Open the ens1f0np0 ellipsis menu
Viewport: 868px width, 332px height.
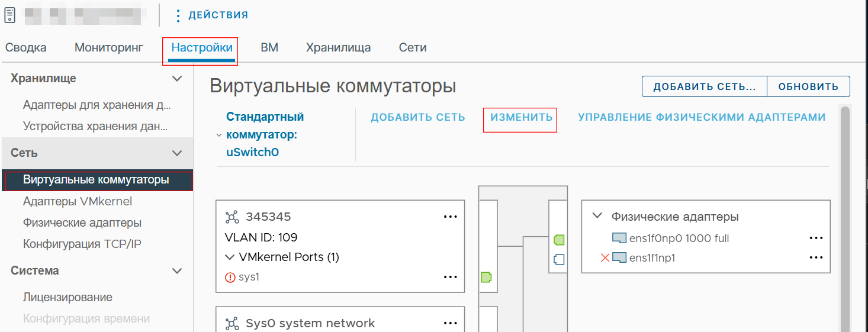coord(816,238)
